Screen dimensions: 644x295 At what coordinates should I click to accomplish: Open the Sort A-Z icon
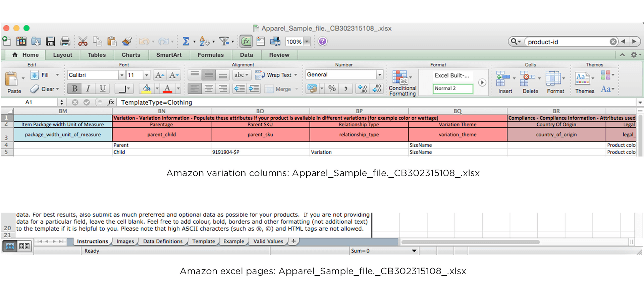[x=204, y=42]
